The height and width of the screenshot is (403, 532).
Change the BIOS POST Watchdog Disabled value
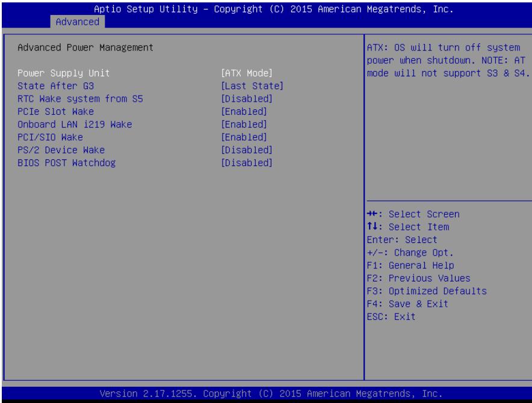247,163
